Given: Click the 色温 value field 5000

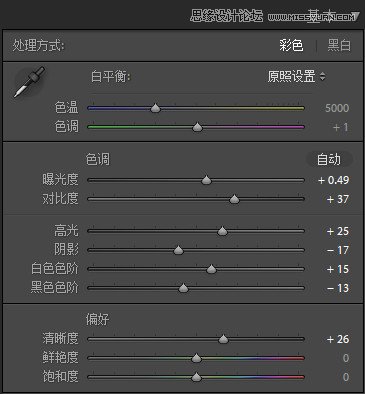Looking at the screenshot, I should click(337, 108).
